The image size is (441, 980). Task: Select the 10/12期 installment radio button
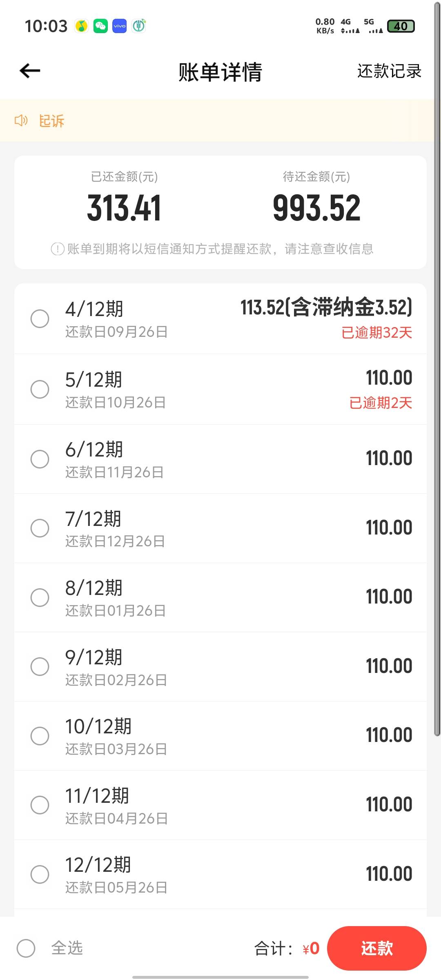click(40, 736)
